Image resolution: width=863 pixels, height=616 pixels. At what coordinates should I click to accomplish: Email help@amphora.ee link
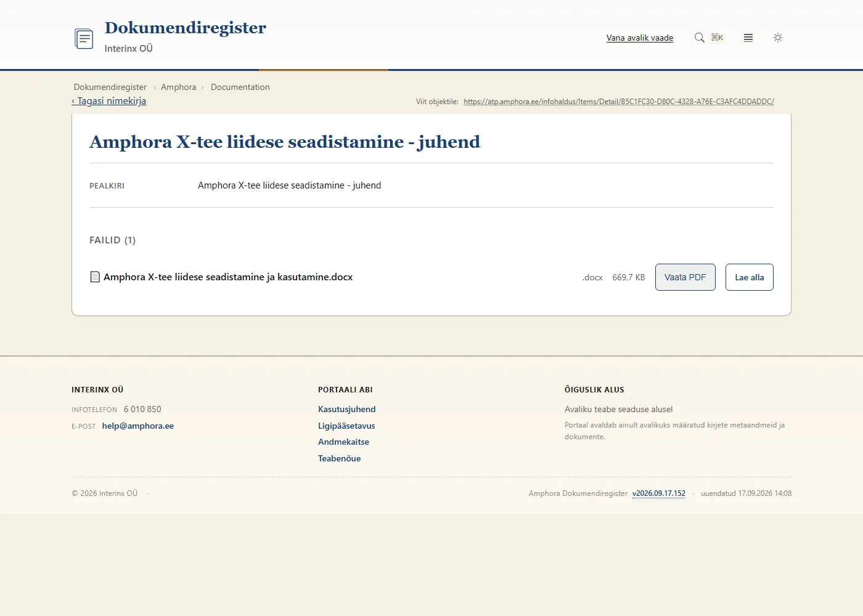pos(138,426)
